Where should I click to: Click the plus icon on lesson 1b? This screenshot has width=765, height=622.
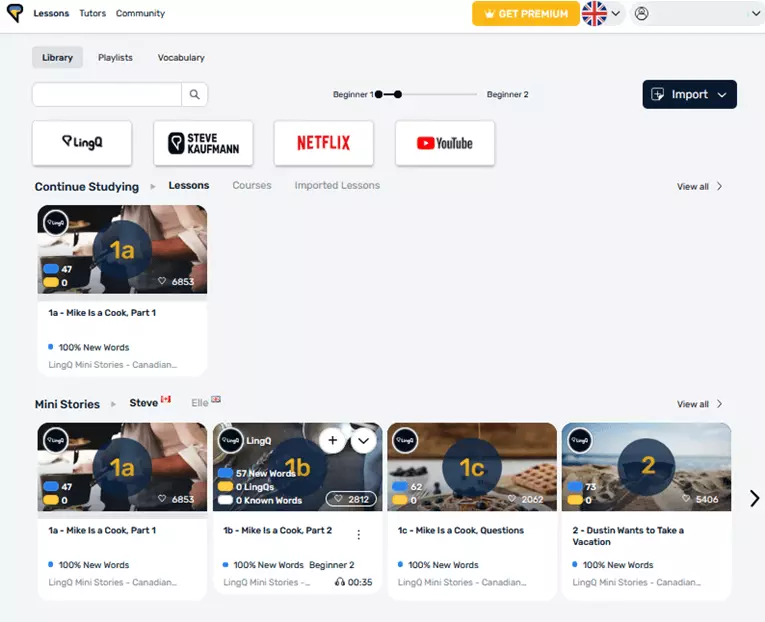click(332, 441)
